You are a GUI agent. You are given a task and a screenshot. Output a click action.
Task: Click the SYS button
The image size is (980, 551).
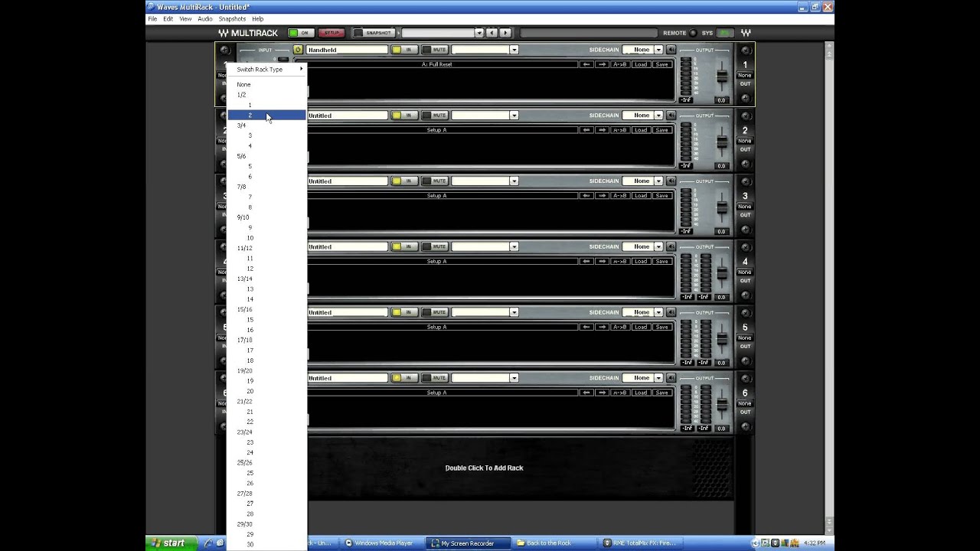724,33
